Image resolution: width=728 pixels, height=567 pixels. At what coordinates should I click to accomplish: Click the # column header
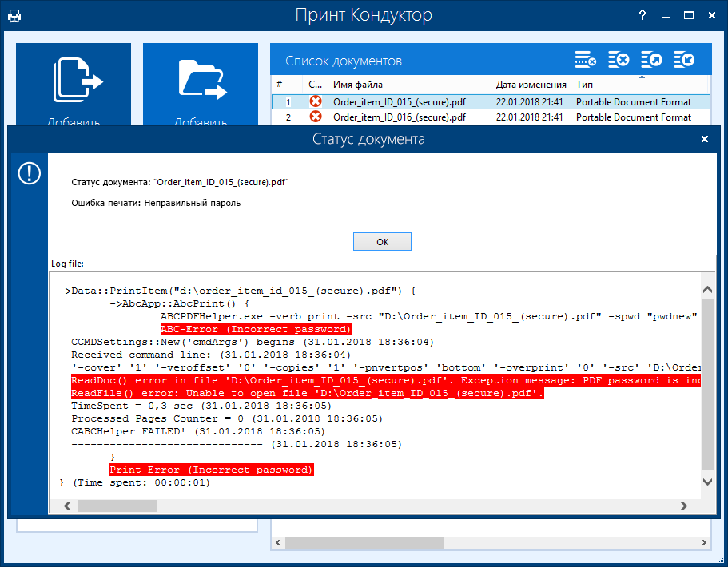pyautogui.click(x=288, y=85)
